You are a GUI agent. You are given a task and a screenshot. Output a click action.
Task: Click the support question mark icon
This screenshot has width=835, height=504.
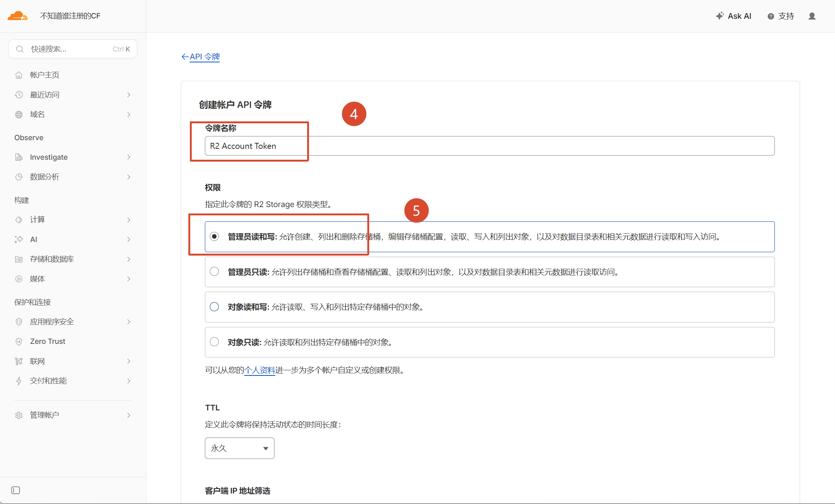coord(771,16)
